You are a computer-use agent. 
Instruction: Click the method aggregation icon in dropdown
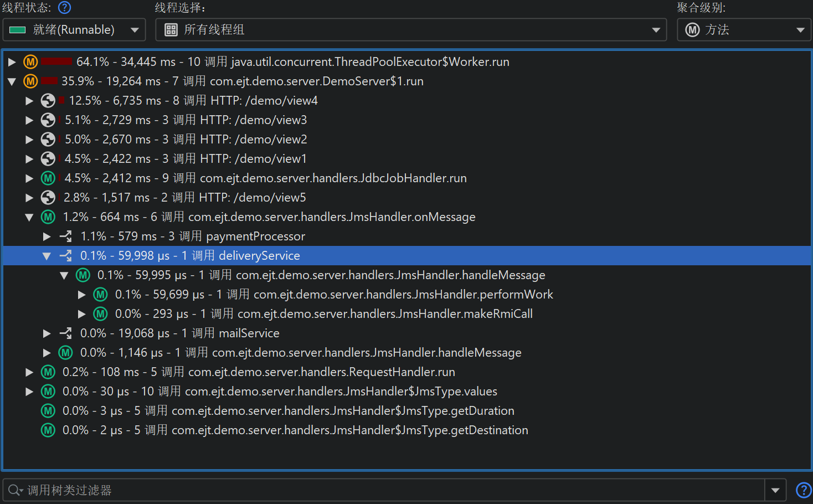click(692, 30)
